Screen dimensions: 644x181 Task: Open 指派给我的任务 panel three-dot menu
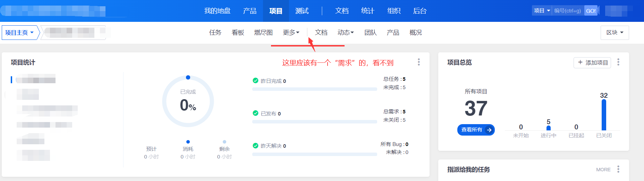[618, 169]
